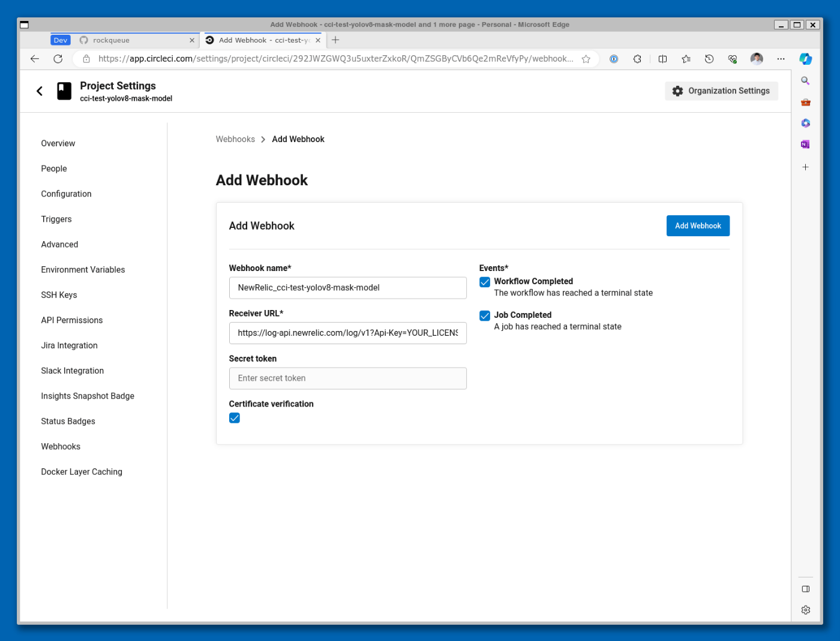
Task: Open the user profile avatar
Action: (757, 59)
